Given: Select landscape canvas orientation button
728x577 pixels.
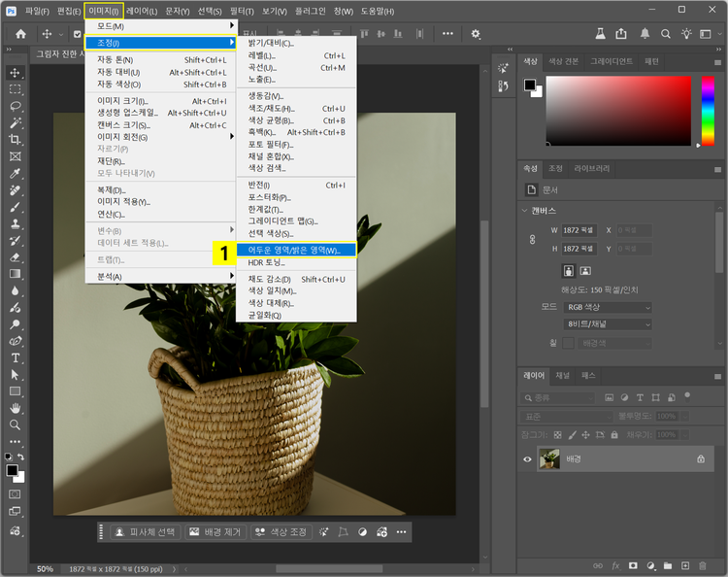Looking at the screenshot, I should [587, 271].
